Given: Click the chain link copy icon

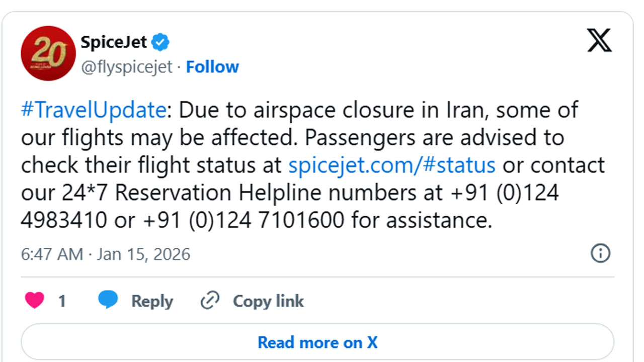Looking at the screenshot, I should 210,301.
